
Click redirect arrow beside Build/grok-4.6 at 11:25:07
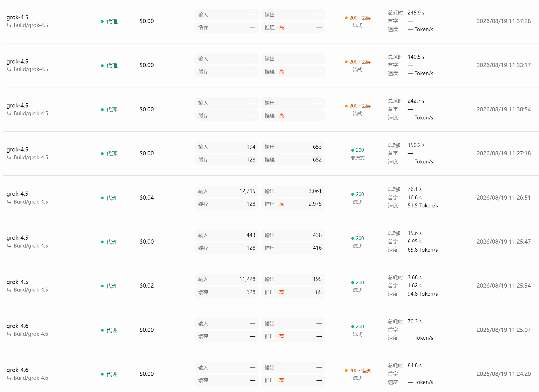(9, 334)
